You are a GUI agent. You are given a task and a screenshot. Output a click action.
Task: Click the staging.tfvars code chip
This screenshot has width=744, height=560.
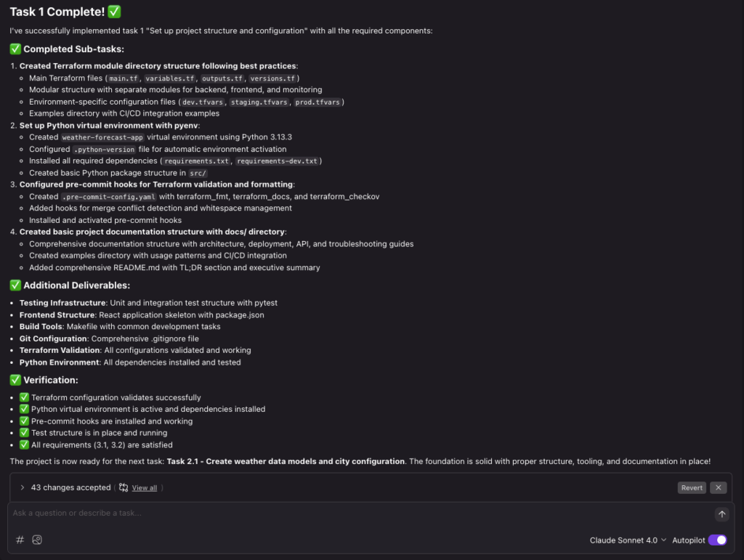259,102
